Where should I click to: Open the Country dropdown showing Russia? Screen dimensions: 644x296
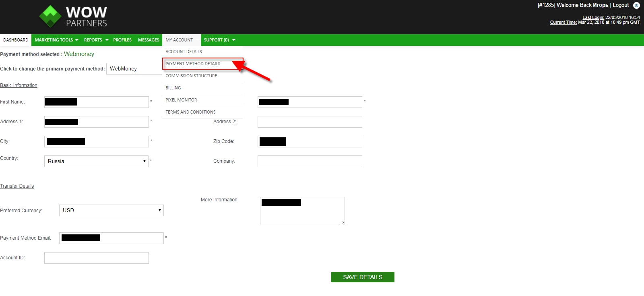pyautogui.click(x=96, y=161)
